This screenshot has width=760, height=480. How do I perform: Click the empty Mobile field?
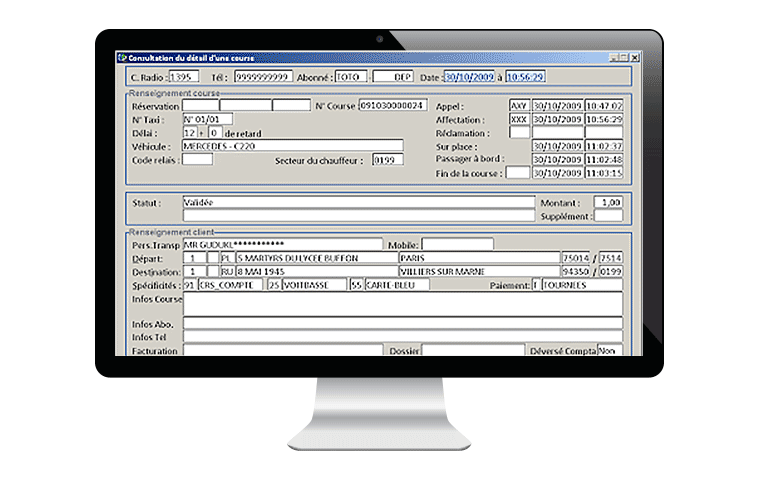(x=457, y=244)
